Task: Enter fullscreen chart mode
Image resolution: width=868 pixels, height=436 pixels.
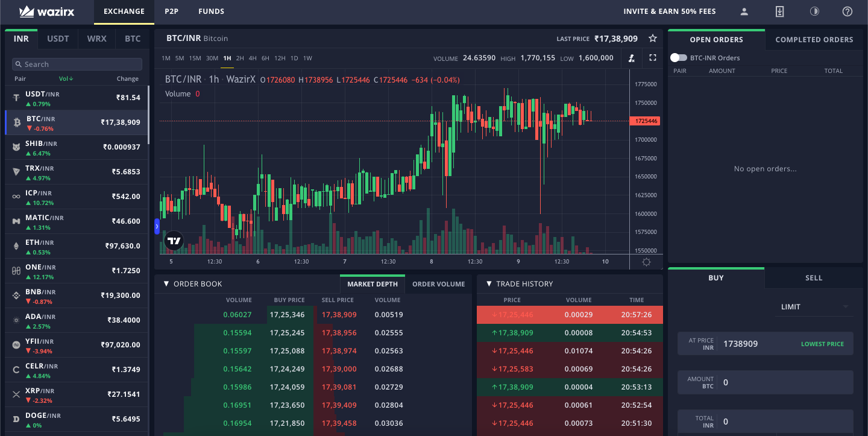Action: point(652,58)
